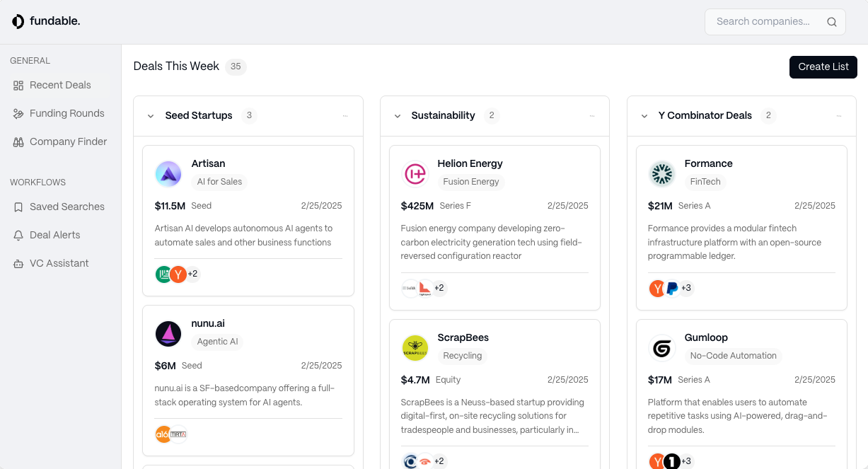Viewport: 868px width, 469px height.
Task: Open the Recent Deals page
Action: pos(60,85)
